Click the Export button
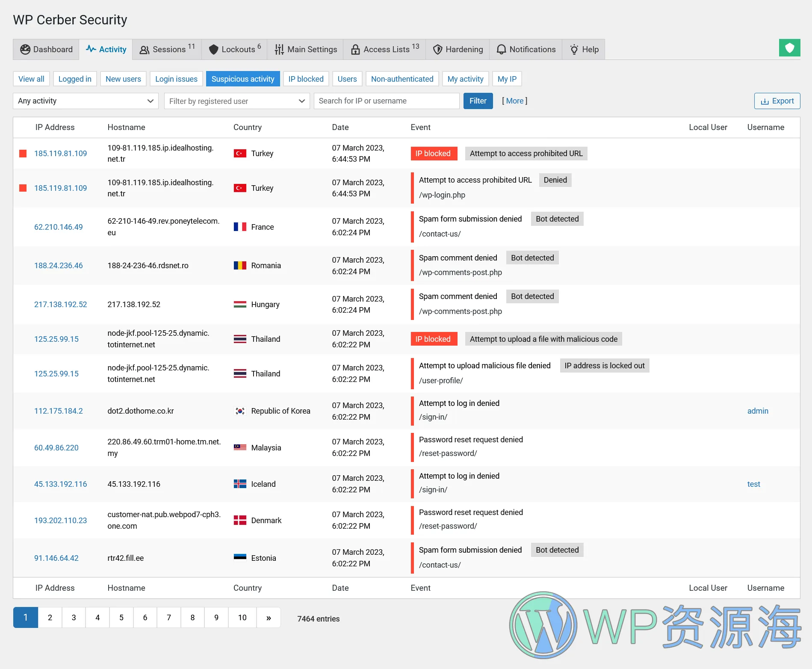Viewport: 812px width, 669px height. click(777, 101)
